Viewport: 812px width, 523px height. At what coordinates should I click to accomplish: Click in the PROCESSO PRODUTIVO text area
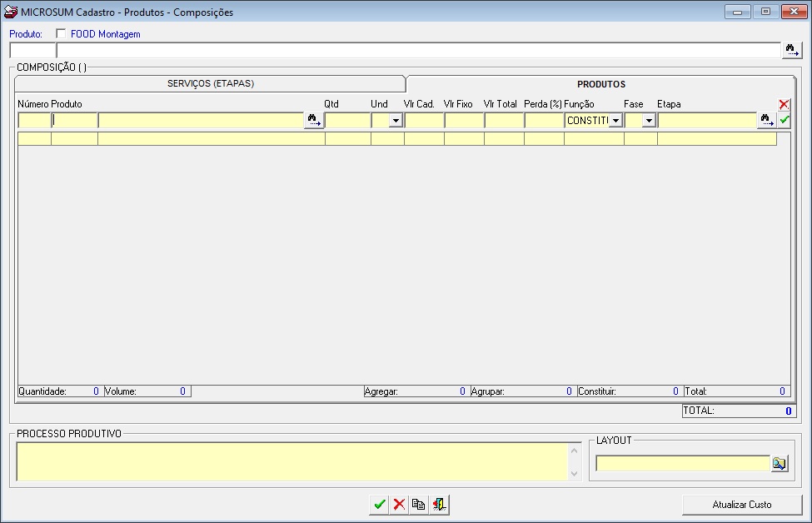click(291, 461)
